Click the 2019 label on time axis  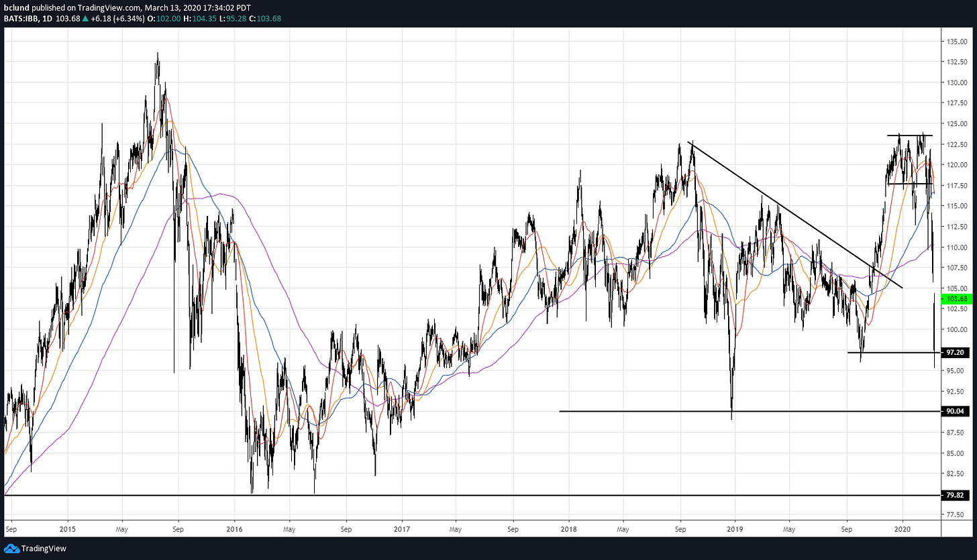point(735,528)
